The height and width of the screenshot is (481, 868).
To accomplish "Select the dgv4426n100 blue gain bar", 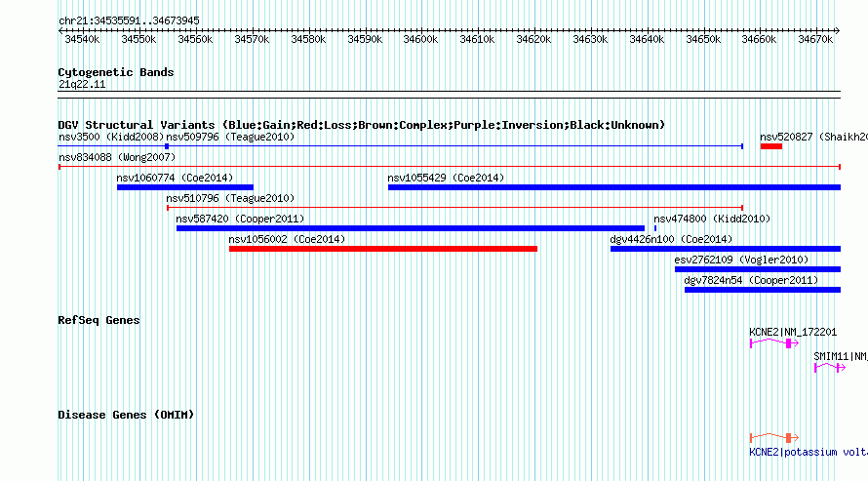I will point(726,249).
